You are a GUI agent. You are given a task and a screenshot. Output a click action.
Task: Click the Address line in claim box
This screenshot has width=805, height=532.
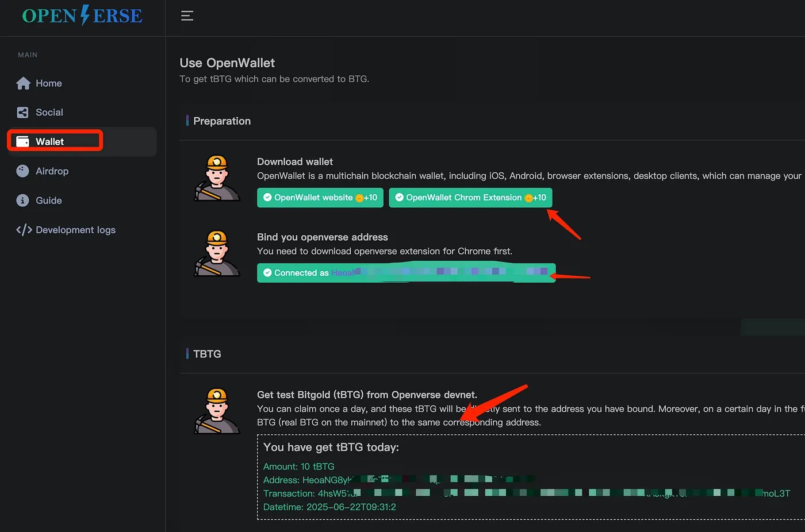tap(398, 480)
